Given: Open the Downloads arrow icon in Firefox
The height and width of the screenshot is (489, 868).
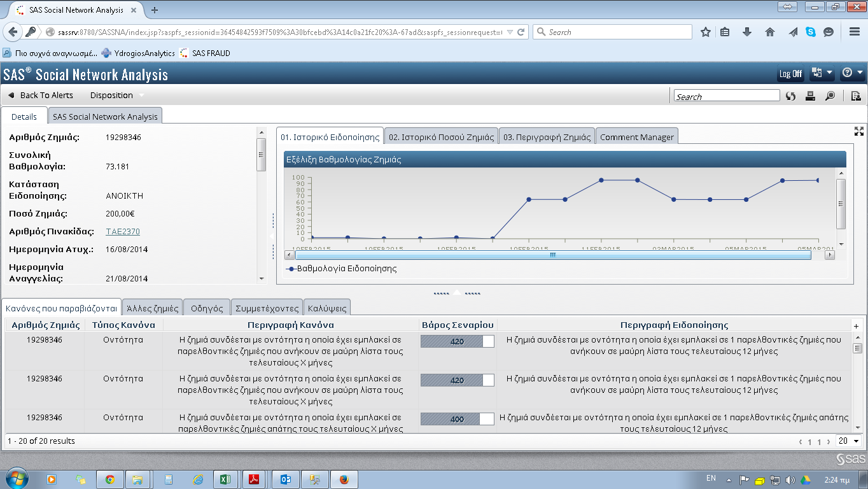Looking at the screenshot, I should [747, 32].
